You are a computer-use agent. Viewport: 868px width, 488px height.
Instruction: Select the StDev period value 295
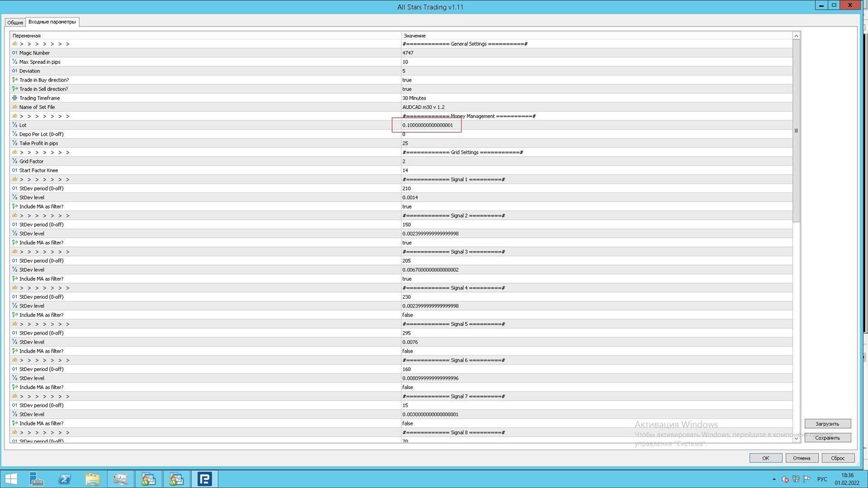coord(406,333)
